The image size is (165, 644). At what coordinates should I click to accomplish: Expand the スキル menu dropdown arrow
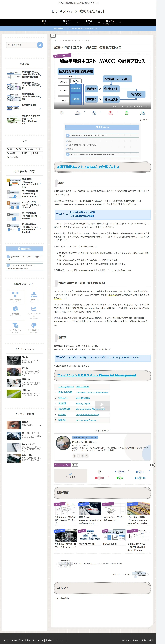[77, 23]
